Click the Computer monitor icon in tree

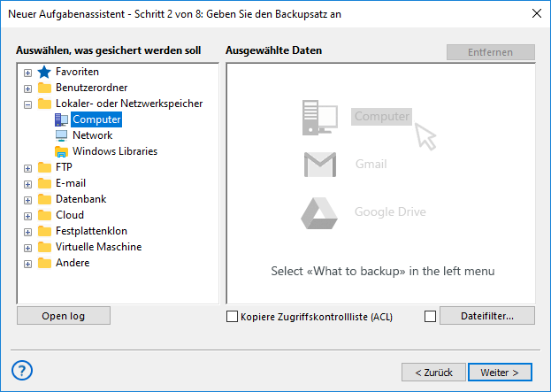click(61, 119)
